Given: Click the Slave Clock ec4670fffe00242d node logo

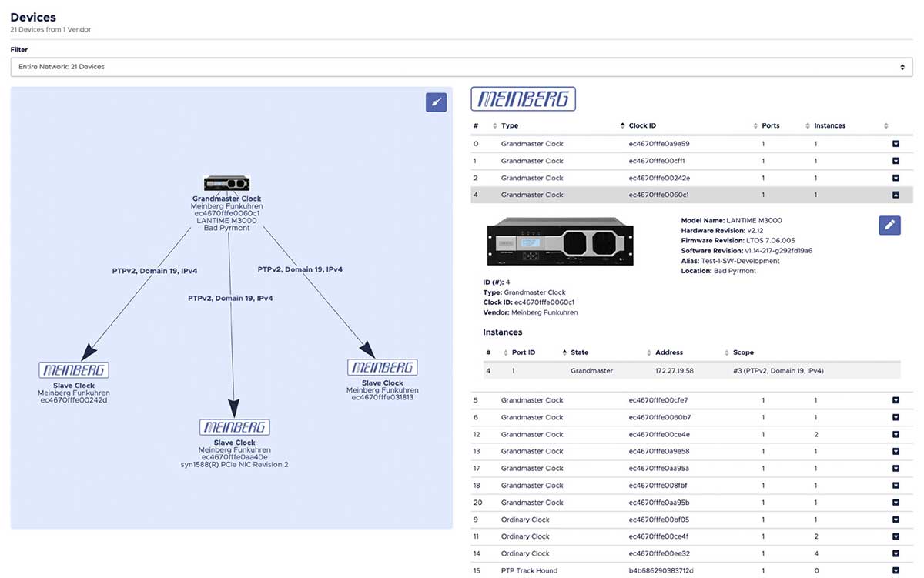Looking at the screenshot, I should point(74,370).
